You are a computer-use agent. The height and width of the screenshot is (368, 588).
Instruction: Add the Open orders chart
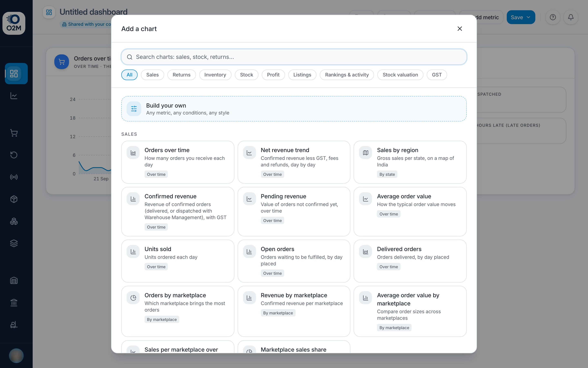(294, 261)
